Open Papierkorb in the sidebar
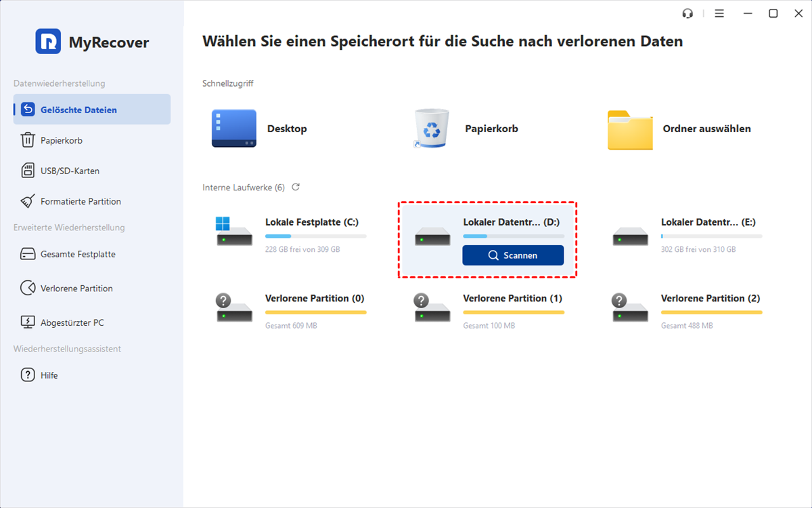The width and height of the screenshot is (812, 508). click(61, 140)
